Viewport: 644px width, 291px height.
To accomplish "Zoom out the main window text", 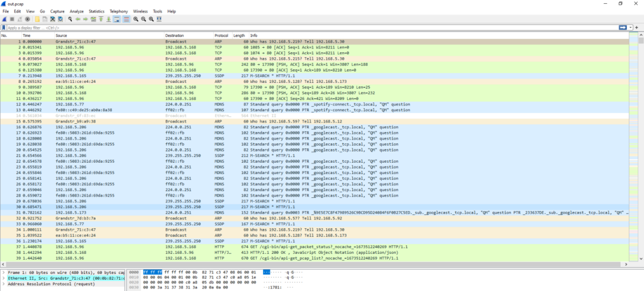I will click(x=144, y=19).
